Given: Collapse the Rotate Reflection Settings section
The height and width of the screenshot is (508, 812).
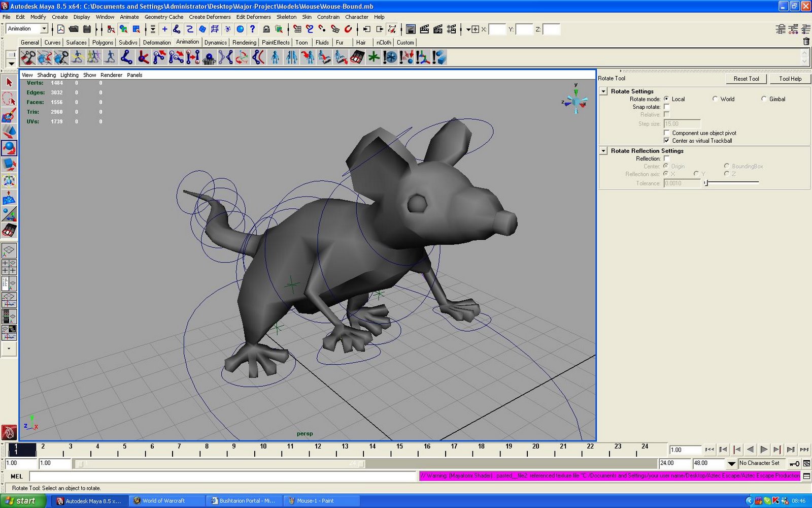Looking at the screenshot, I should pos(603,151).
